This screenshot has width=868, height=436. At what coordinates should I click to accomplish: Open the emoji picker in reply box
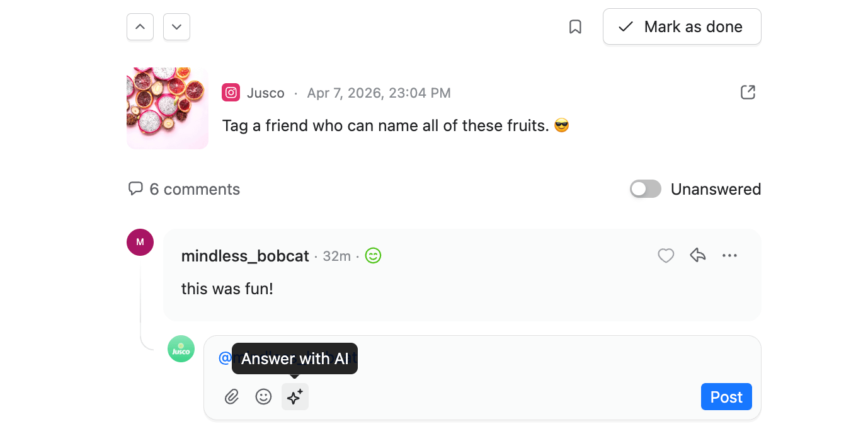tap(263, 397)
